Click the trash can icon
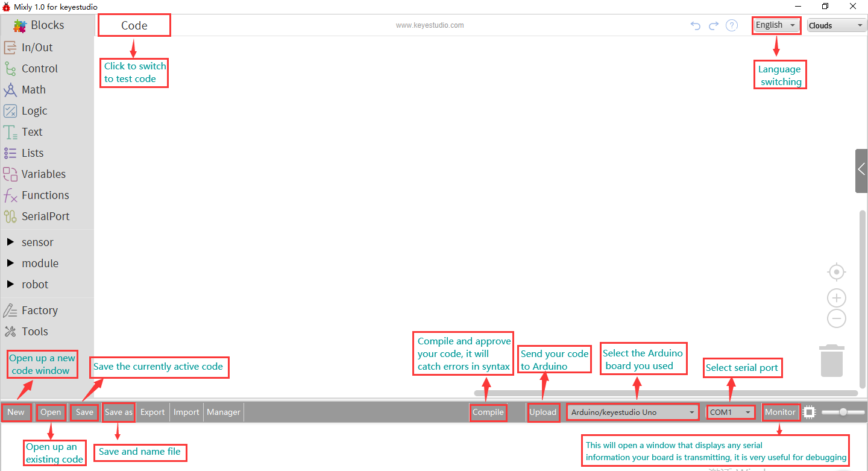The width and height of the screenshot is (868, 471). (832, 361)
